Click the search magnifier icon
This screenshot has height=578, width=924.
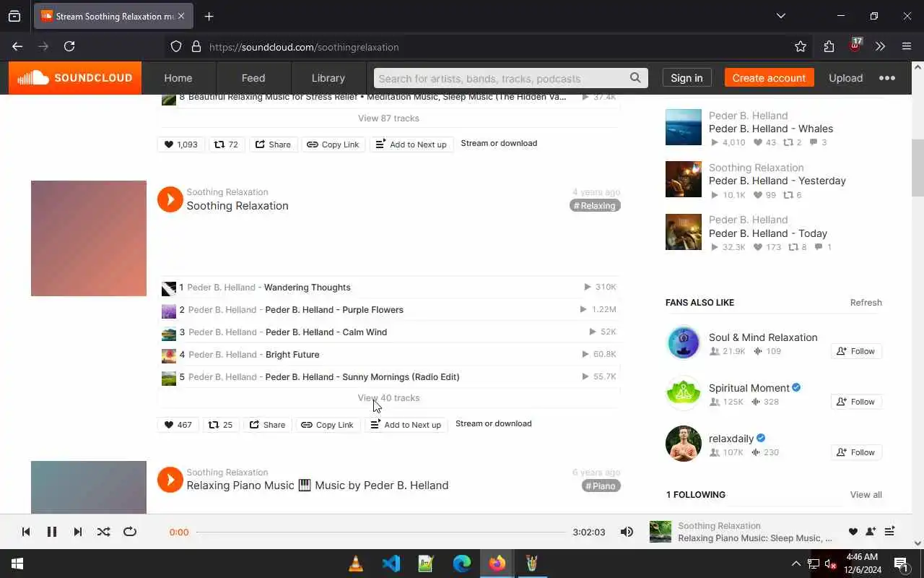point(635,78)
